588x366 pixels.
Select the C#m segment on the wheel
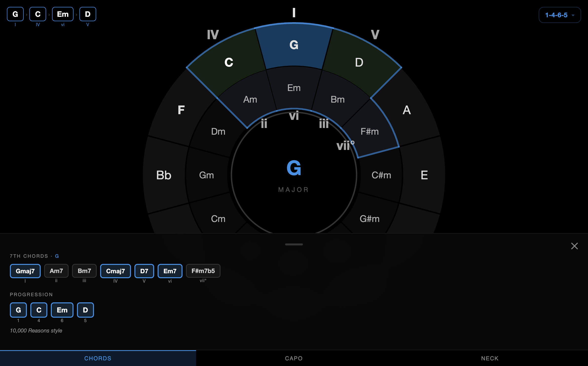tap(381, 175)
